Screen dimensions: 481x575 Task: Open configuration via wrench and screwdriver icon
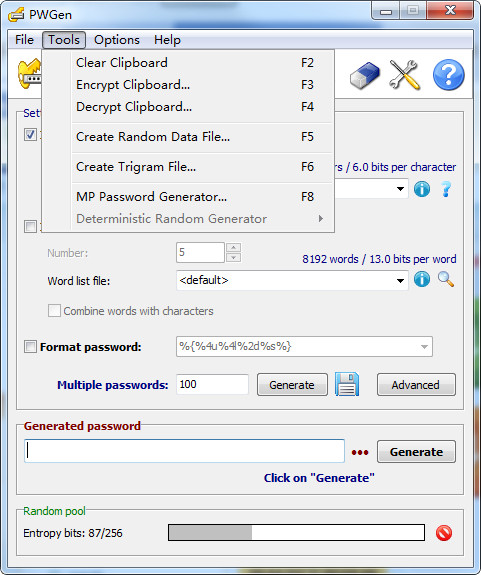[405, 75]
